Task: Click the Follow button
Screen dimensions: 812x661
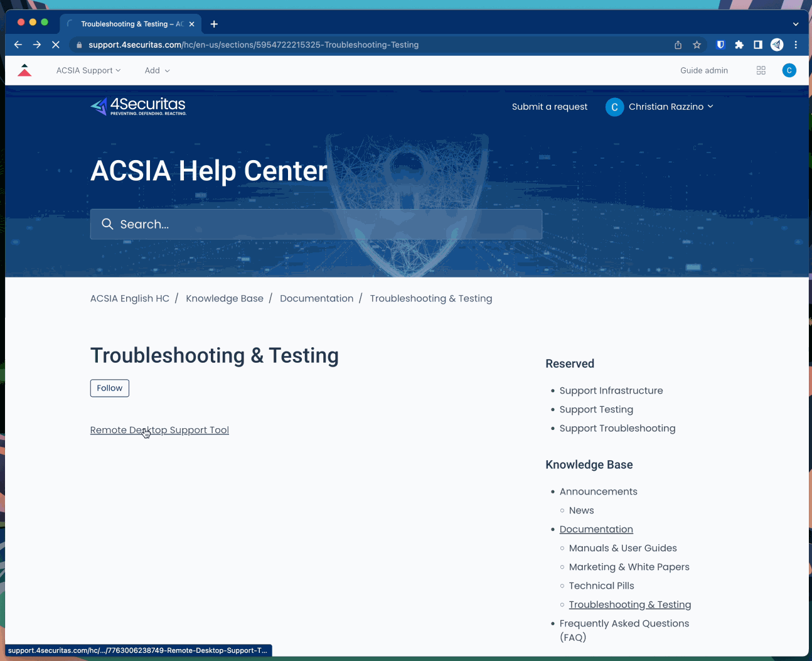Action: click(110, 388)
